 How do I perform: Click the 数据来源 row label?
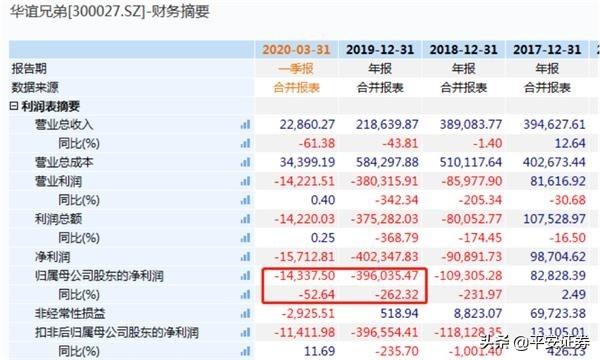point(35,88)
